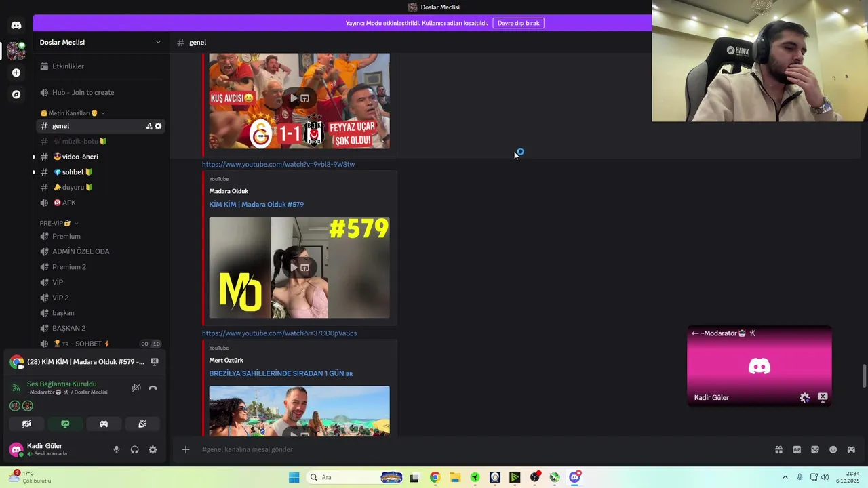Open Google Chrome from the taskbar
This screenshot has width=868, height=488.
click(x=435, y=477)
